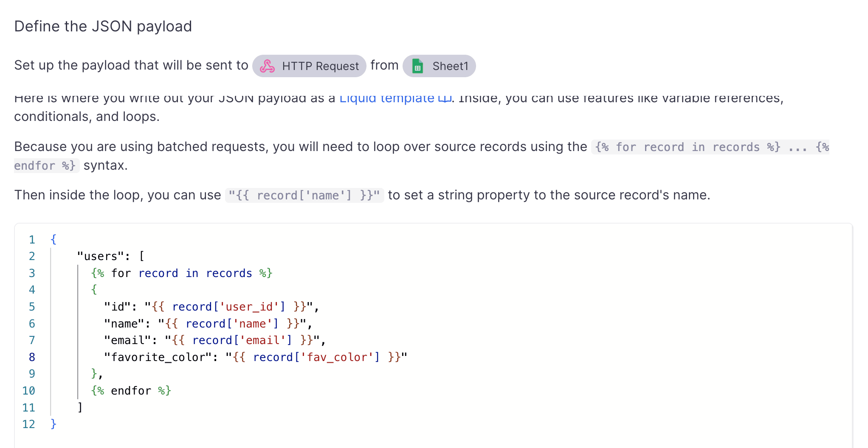
Task: Click the "users" key on line 2
Action: click(x=101, y=256)
